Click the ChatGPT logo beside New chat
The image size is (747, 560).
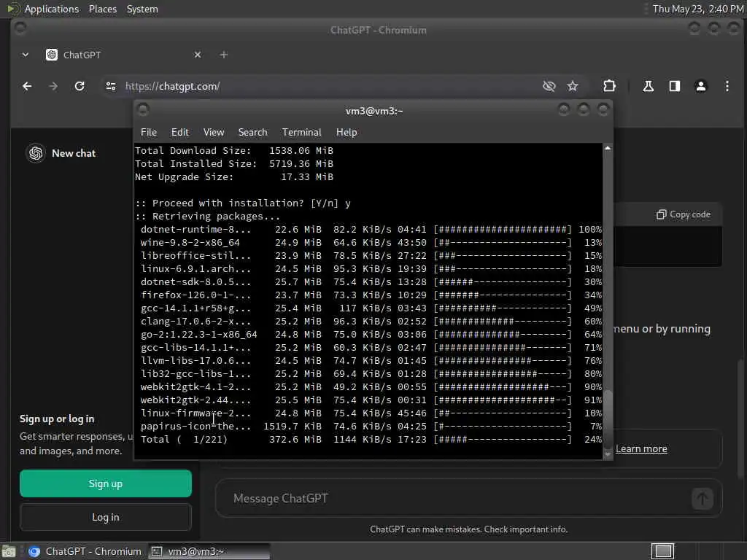tap(36, 153)
